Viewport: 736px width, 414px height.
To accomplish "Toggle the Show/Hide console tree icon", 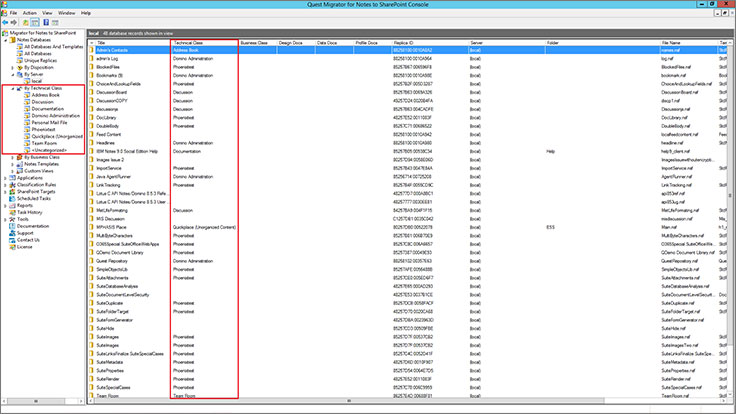I will pos(35,22).
